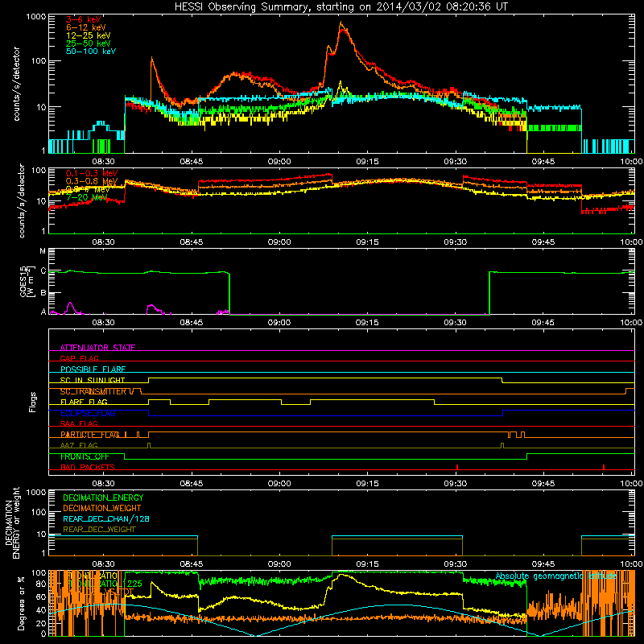This screenshot has height=644, width=644.
Task: Select the yellow 12-25 keV legend label
Action: point(88,35)
